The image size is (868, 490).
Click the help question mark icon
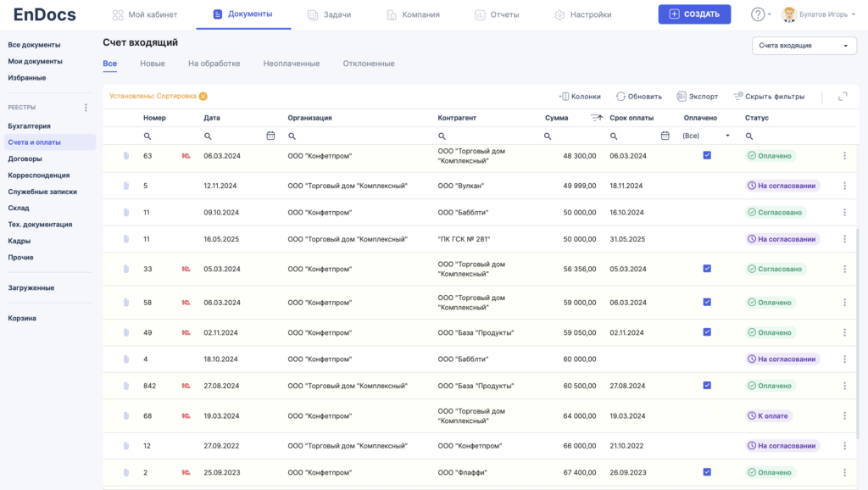[x=758, y=14]
